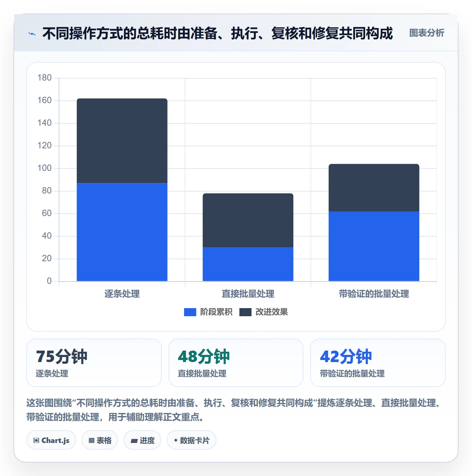Screen dimensions: 472x476
Task: Click the 逐条处理 x-axis label
Action: (122, 294)
